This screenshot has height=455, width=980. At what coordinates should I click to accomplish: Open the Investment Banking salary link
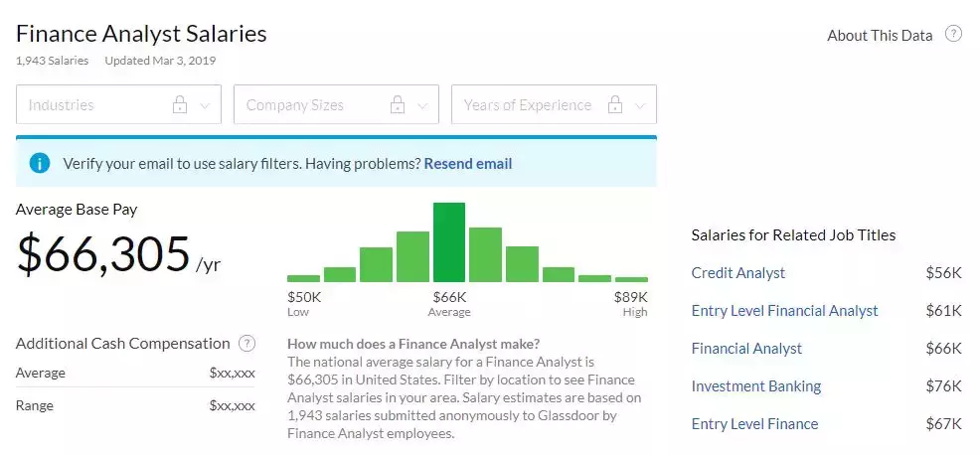pyautogui.click(x=756, y=386)
